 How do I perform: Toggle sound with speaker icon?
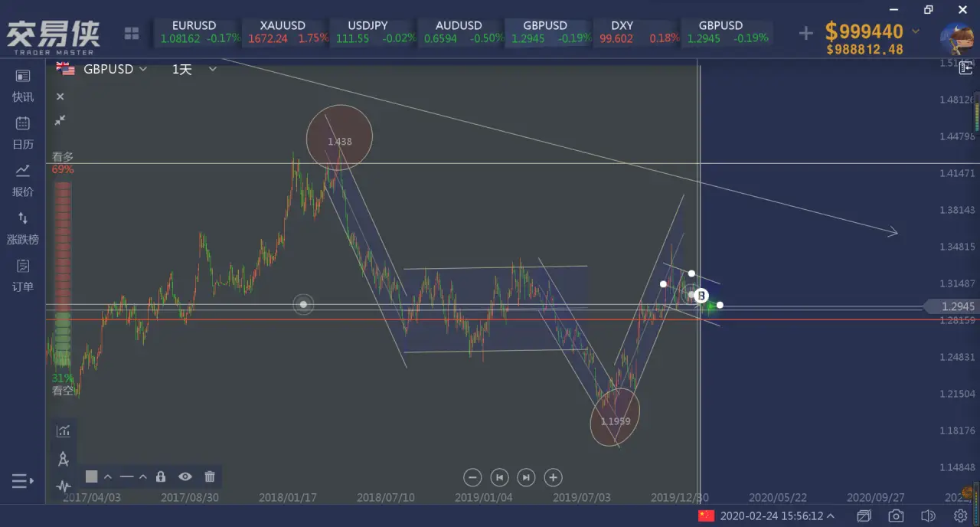click(928, 516)
